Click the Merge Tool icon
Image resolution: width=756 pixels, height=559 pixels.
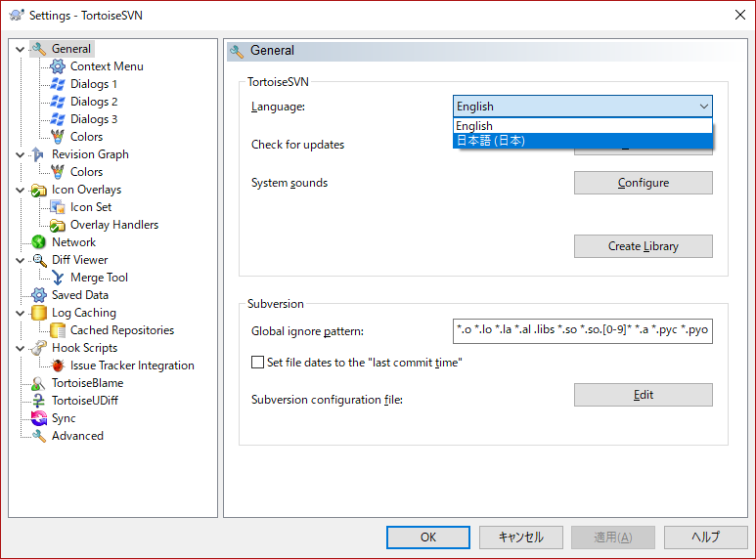pyautogui.click(x=58, y=278)
